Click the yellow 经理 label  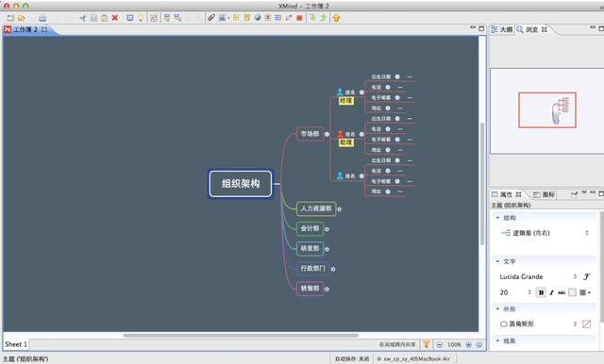(346, 101)
